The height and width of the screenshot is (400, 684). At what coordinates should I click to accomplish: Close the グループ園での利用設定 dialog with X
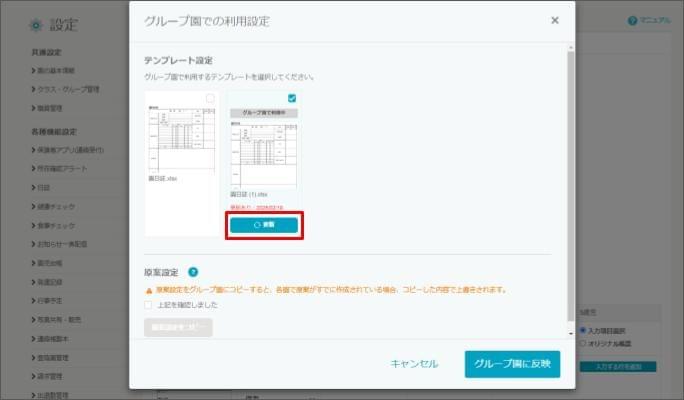pos(555,20)
